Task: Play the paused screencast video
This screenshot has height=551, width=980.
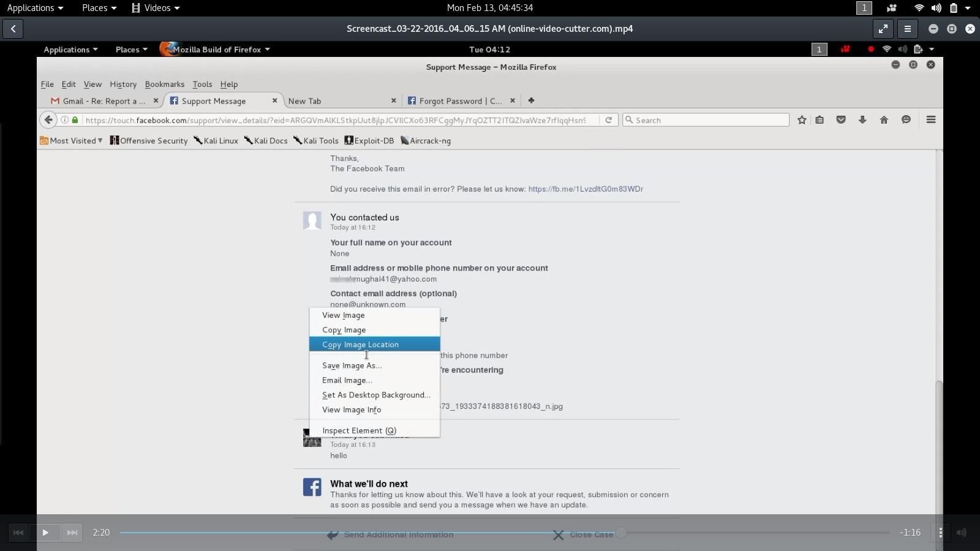Action: coord(45,533)
